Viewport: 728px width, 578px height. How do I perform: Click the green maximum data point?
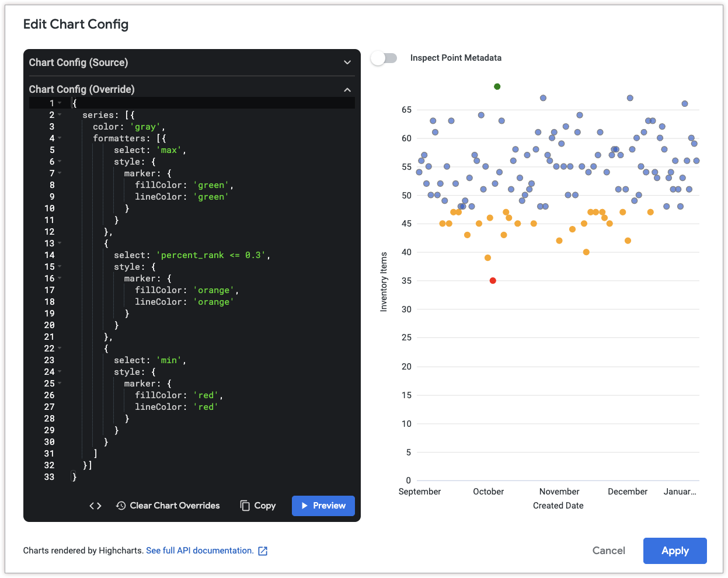pos(497,86)
